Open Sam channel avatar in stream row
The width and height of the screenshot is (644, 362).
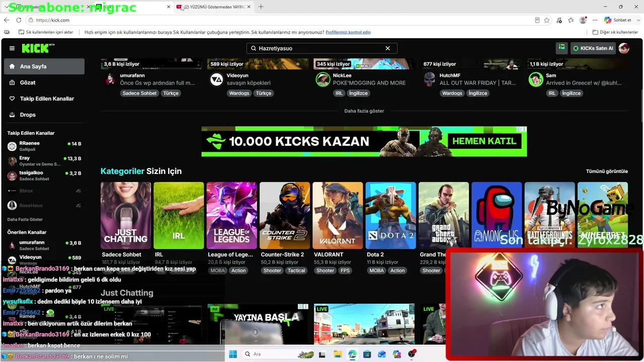click(535, 79)
